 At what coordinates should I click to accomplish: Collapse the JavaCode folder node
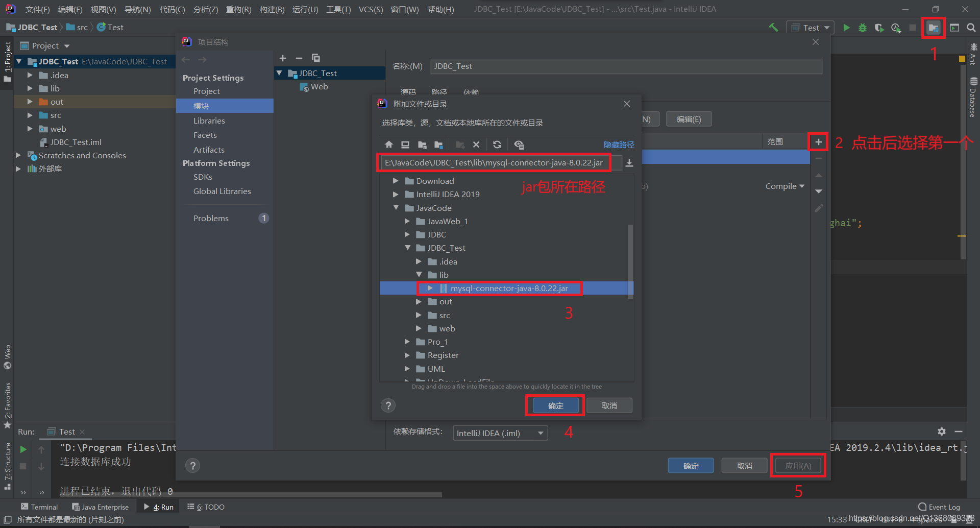point(396,208)
